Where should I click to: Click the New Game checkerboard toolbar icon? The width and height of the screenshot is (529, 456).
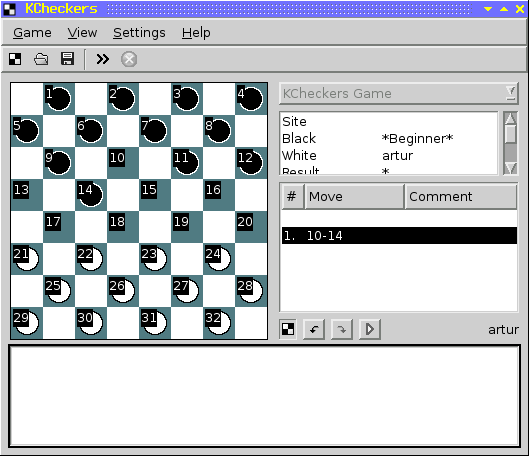click(15, 59)
